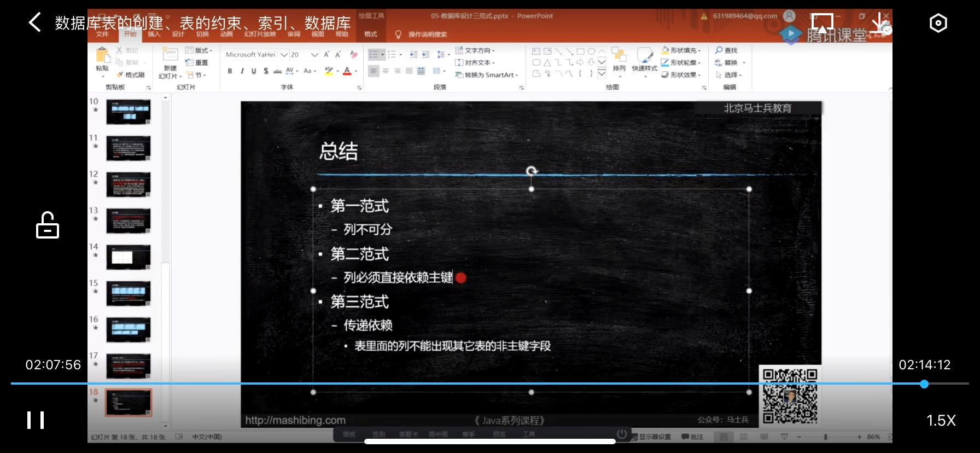Image resolution: width=980 pixels, height=453 pixels.
Task: Open Text Direction (文字方向) dropdown
Action: [x=475, y=50]
